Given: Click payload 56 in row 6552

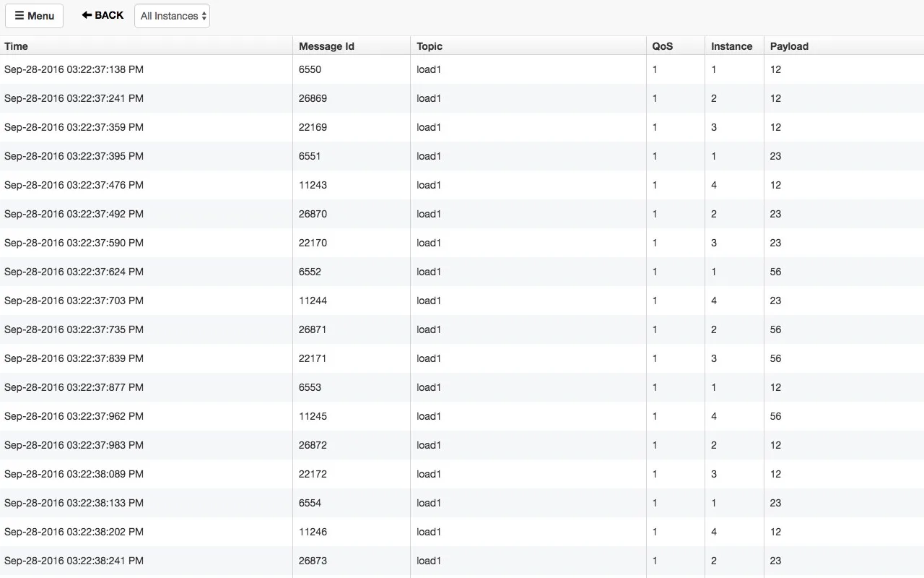Looking at the screenshot, I should (x=775, y=272).
